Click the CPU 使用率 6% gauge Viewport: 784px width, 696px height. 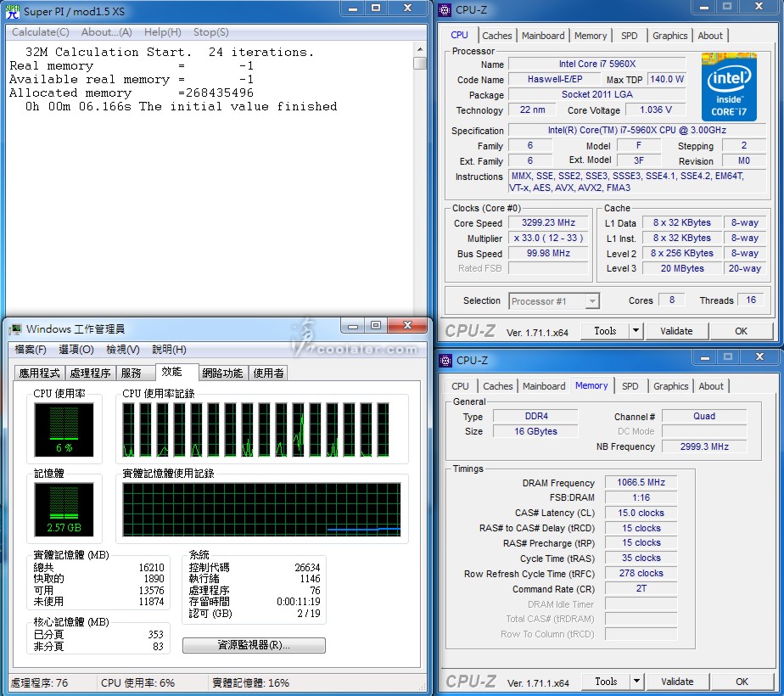click(64, 429)
